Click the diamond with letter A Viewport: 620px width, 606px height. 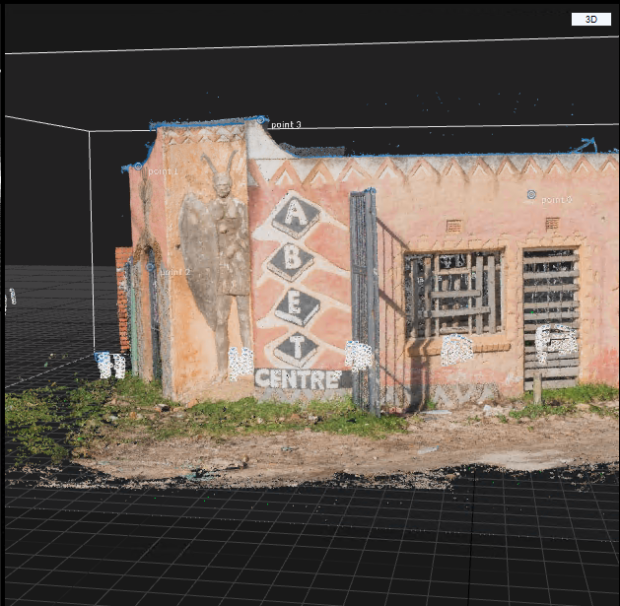pos(296,215)
